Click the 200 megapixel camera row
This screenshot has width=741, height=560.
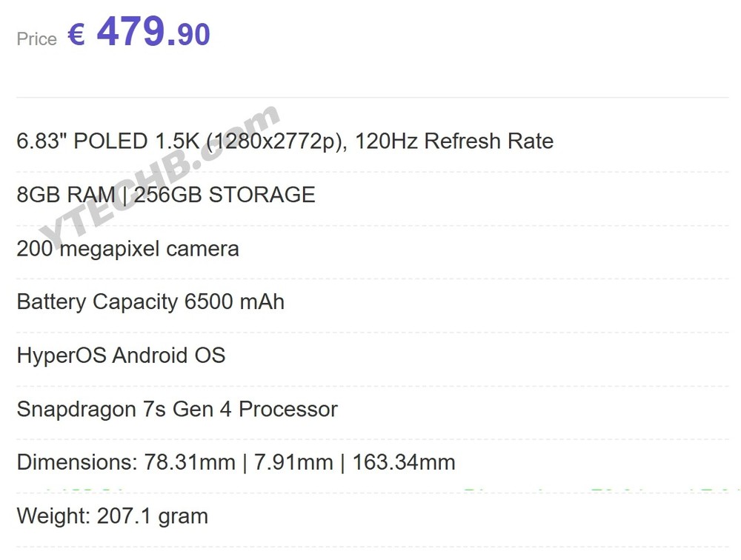click(x=127, y=248)
